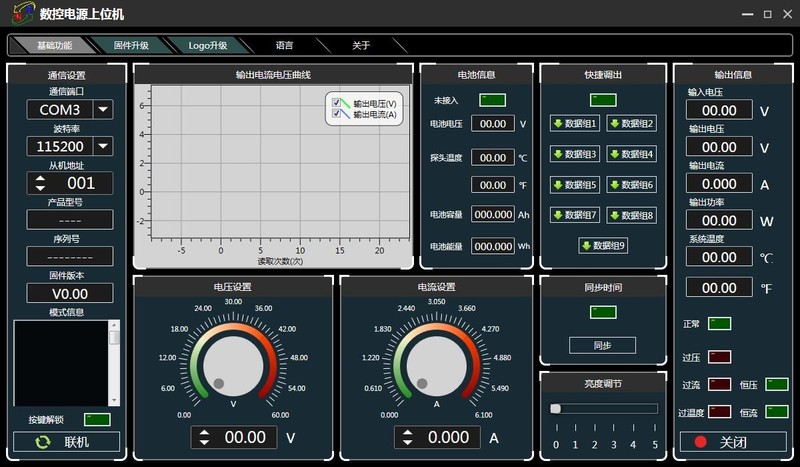
Task: Toggle the 按键解锁 key unlock indicator
Action: coord(97,420)
